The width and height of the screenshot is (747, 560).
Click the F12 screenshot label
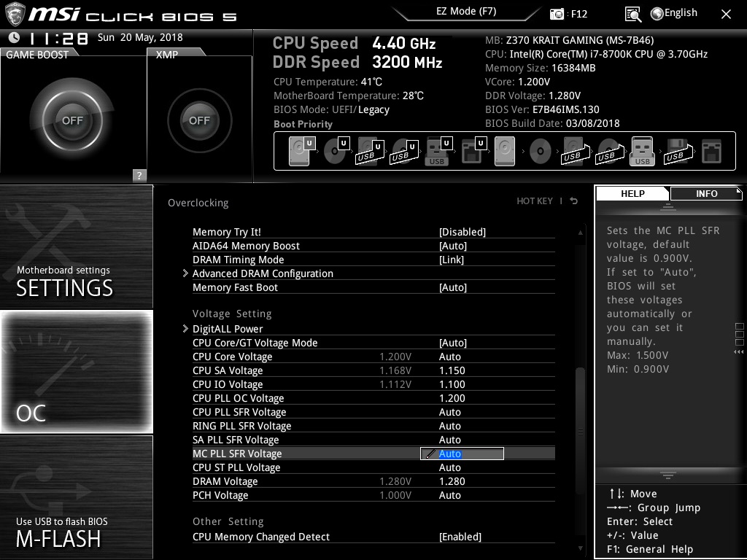[x=578, y=14]
